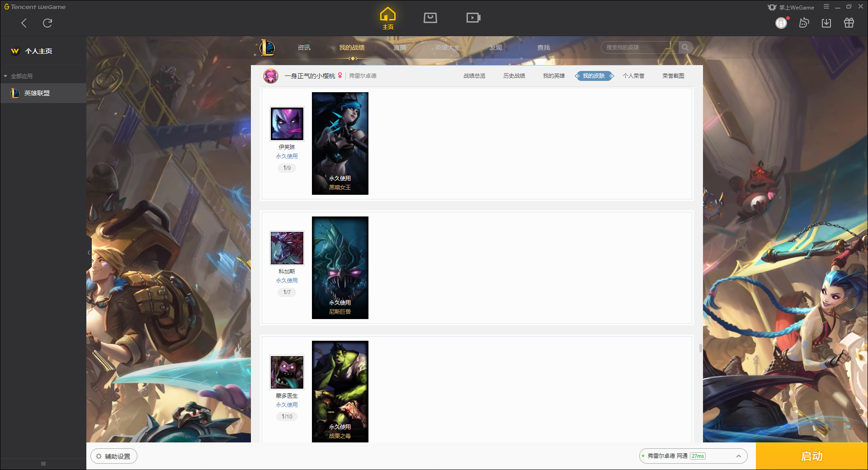Click the content panel scrollbar thumb

pos(701,348)
